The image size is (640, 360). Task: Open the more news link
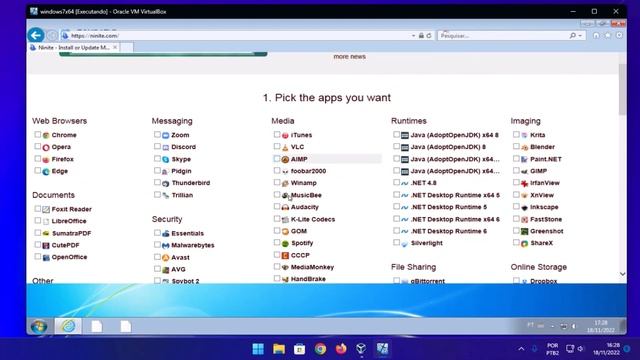pos(349,56)
